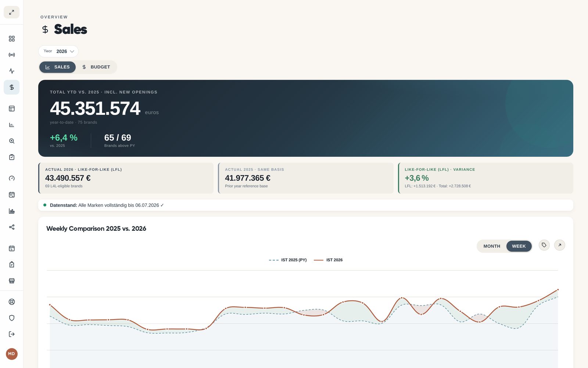Viewport: 588px width, 368px height.
Task: Open the calendar icon just above clipboard-list icon
Action: point(12,248)
